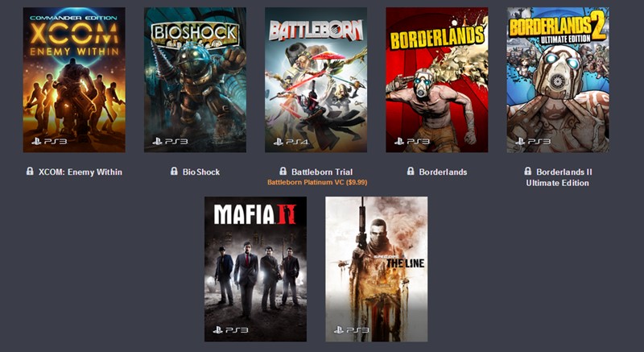The width and height of the screenshot is (644, 352).
Task: Open the XCOM: Enemy Within cover art
Action: (74, 80)
